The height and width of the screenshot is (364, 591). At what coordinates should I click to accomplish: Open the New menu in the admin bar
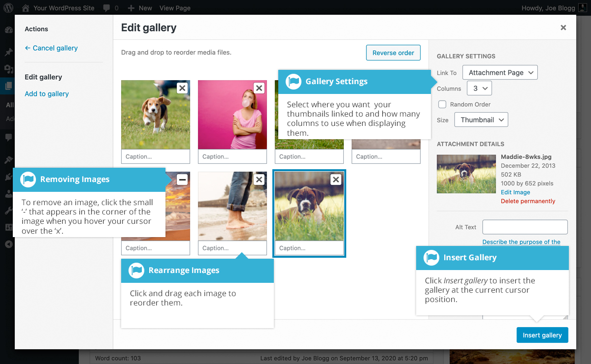tap(139, 7)
